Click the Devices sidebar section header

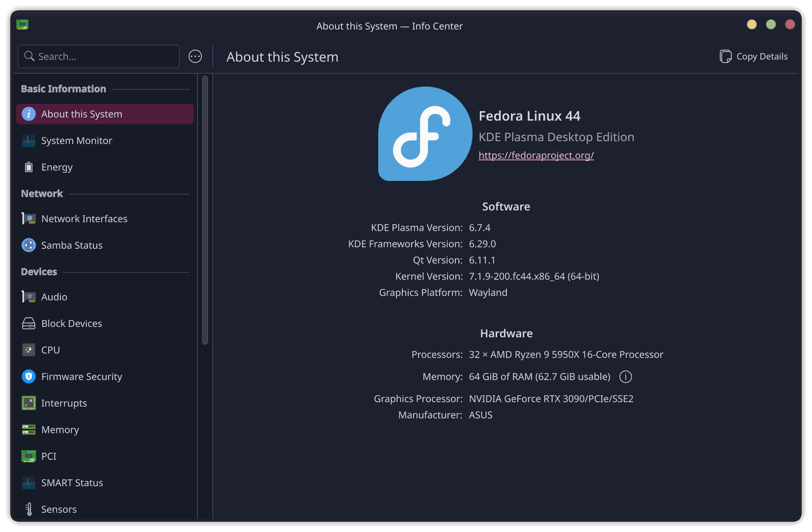click(39, 272)
